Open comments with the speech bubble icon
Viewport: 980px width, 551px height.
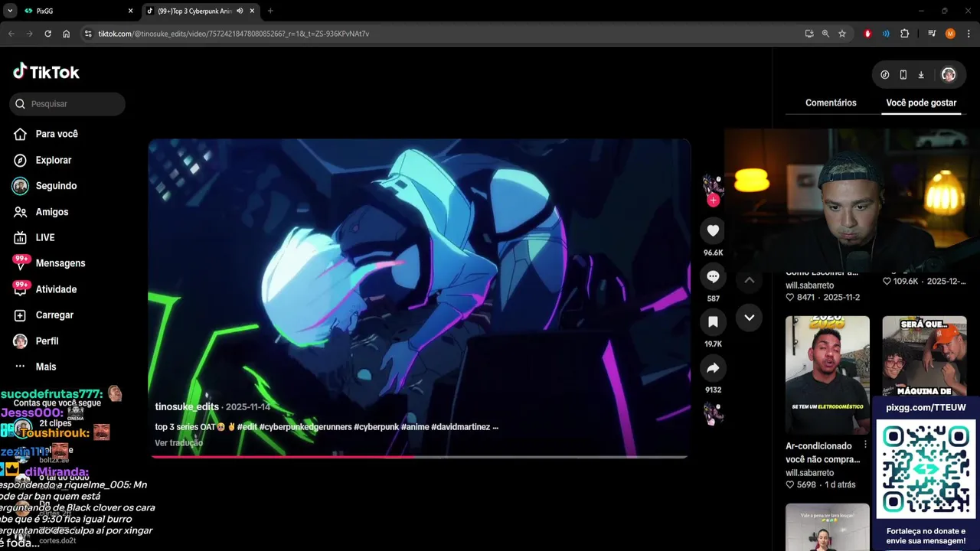pos(713,276)
